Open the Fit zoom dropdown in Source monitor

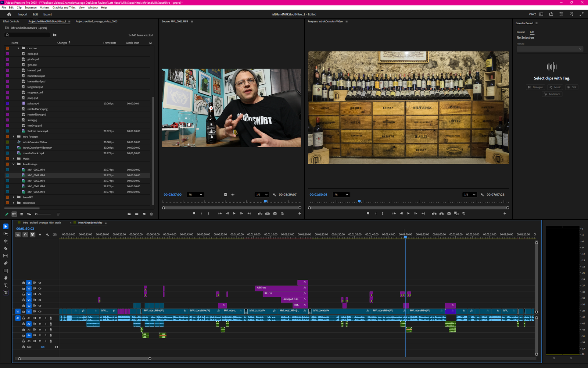coord(195,194)
